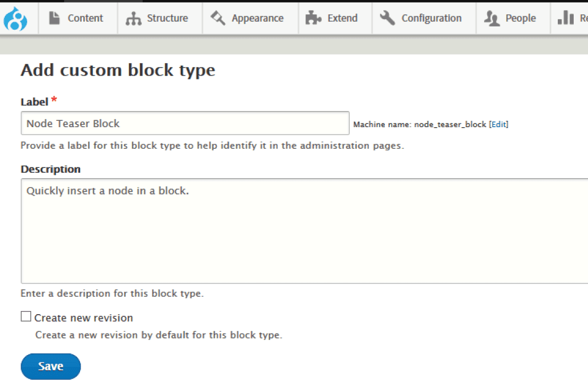This screenshot has height=391, width=588.
Task: Click the page icon beside Content
Action: pyautogui.click(x=55, y=18)
